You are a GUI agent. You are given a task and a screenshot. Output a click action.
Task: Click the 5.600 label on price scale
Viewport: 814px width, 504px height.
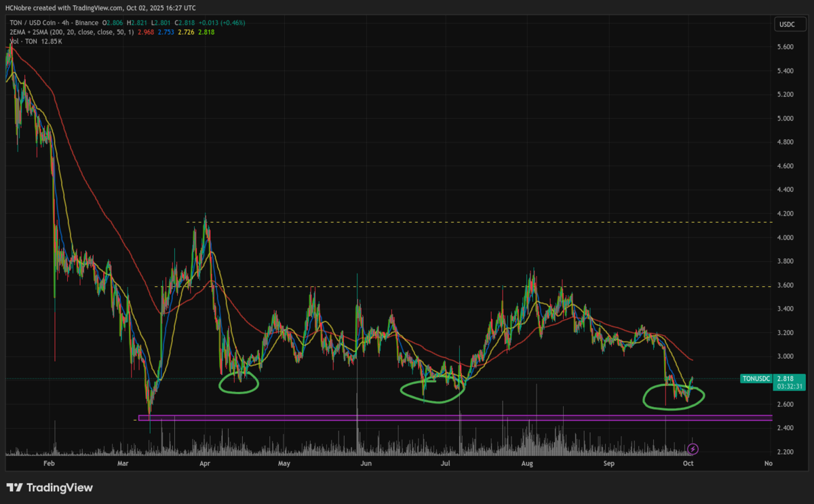coord(786,47)
